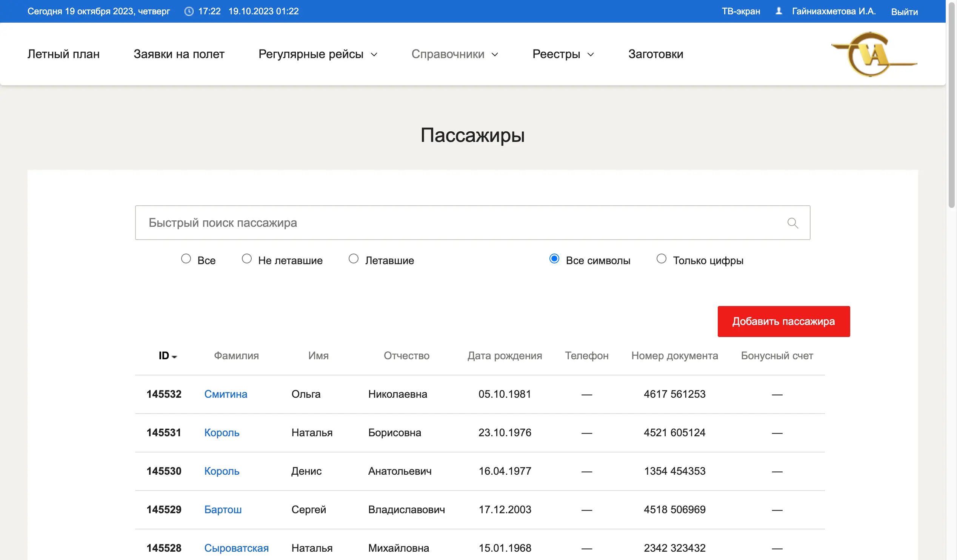
Task: Open the Летный план section
Action: 63,54
